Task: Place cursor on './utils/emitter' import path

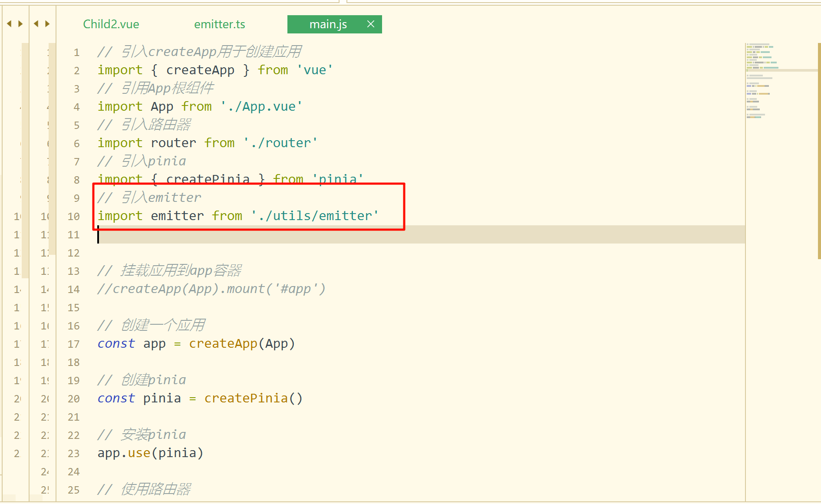Action: coord(315,216)
